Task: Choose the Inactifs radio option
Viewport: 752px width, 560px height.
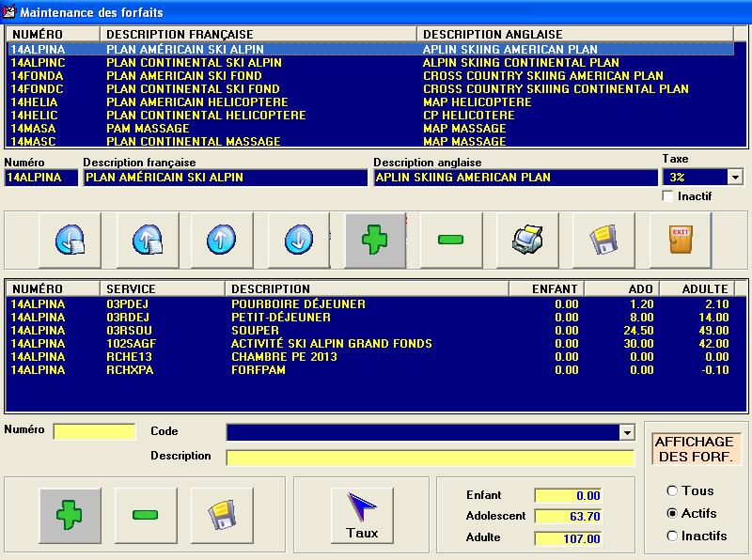Action: (x=672, y=536)
